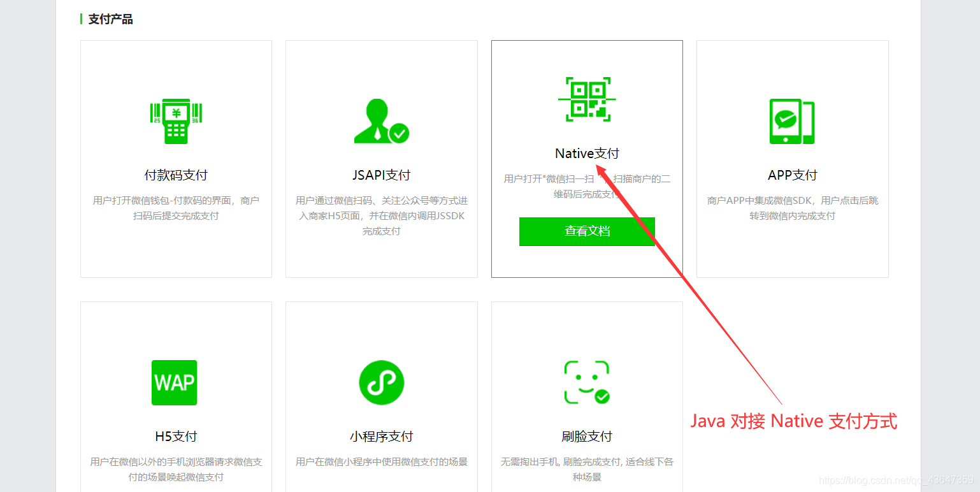Click the JSAPI支付 description mentioning JSSDK

click(382, 216)
